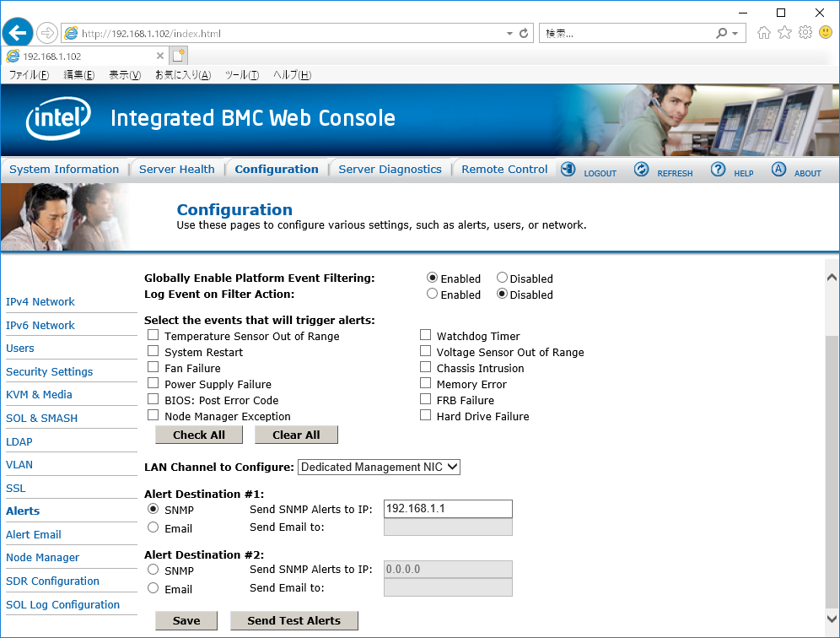
Task: Click the Logout icon
Action: [x=568, y=170]
